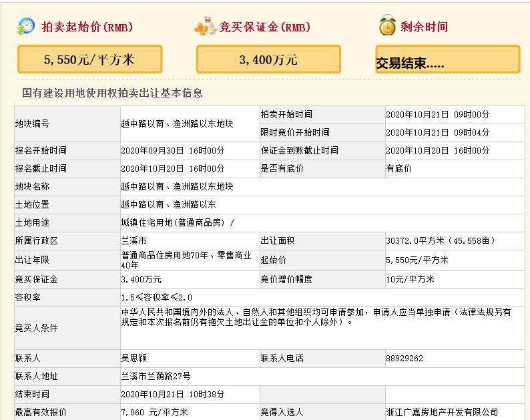Click the 竞价增价幅度 value 10元/平方米
530x420 pixels.
click(x=410, y=279)
